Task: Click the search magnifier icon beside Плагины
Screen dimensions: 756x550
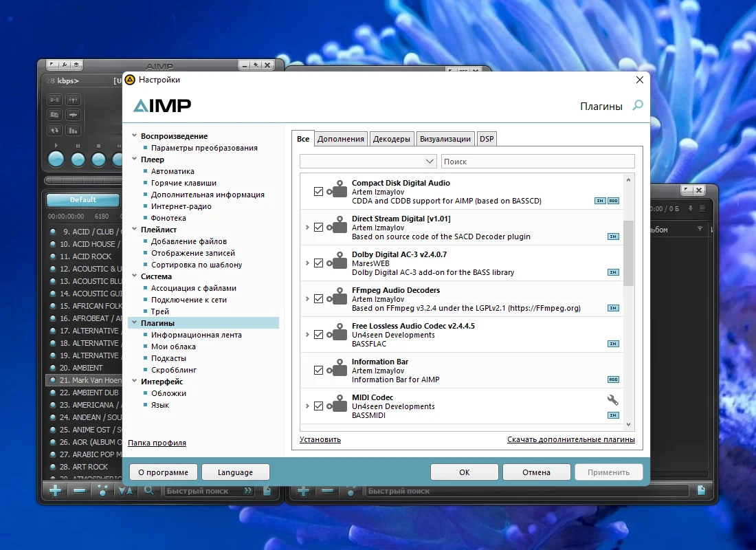Action: (x=637, y=105)
